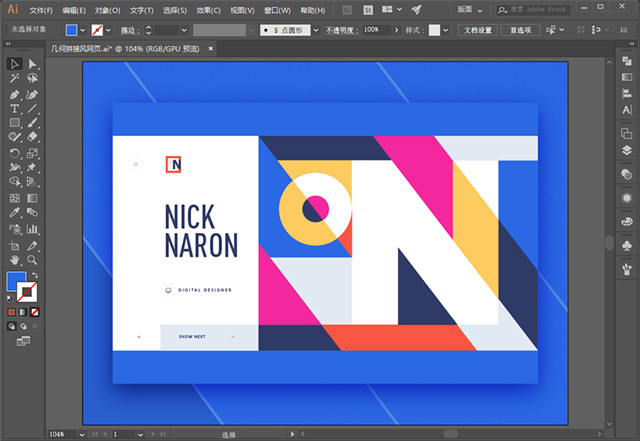
Task: Select the Zoom magnifier tool
Action: pyautogui.click(x=33, y=258)
